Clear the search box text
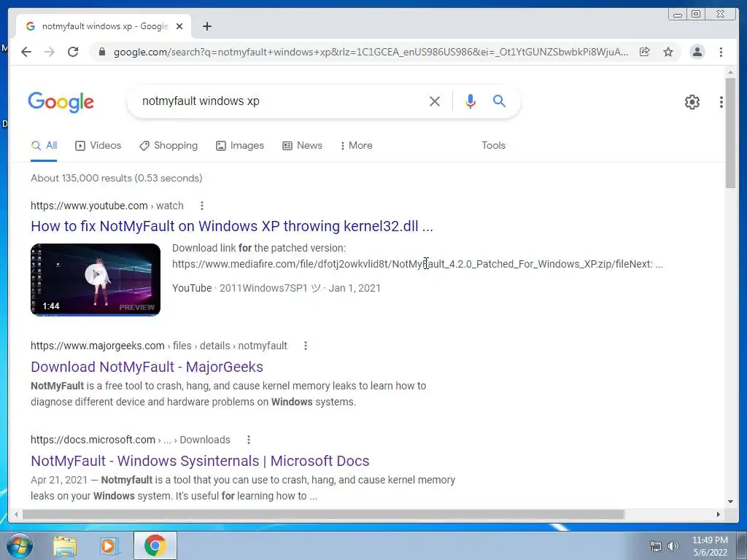The image size is (747, 560). pos(435,101)
